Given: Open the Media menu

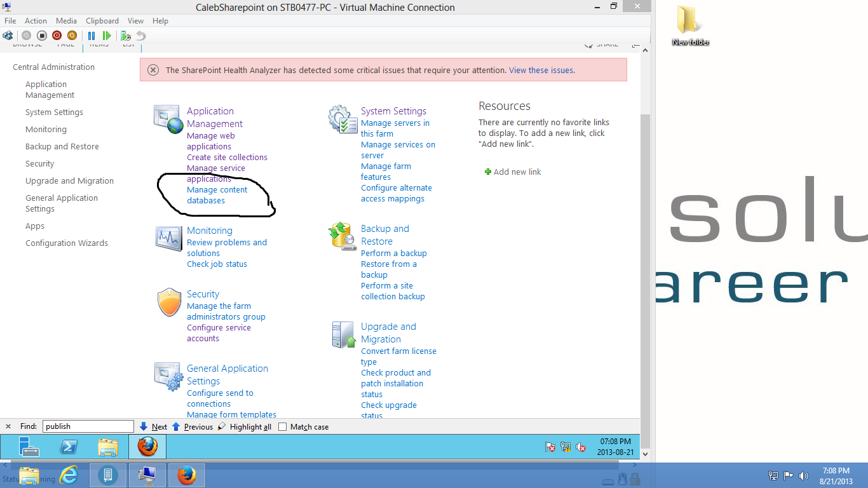Looking at the screenshot, I should (x=67, y=21).
